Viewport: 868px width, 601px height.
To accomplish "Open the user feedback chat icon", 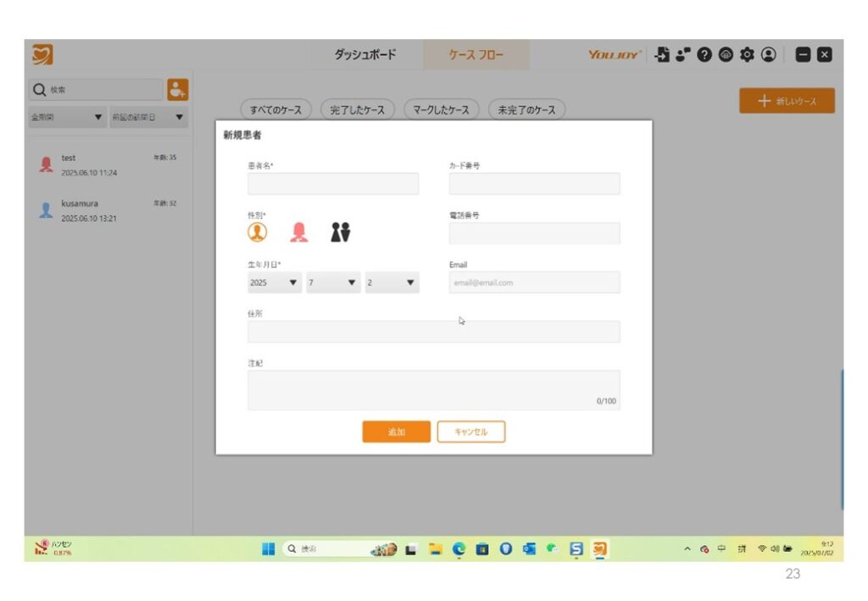I will click(x=683, y=55).
